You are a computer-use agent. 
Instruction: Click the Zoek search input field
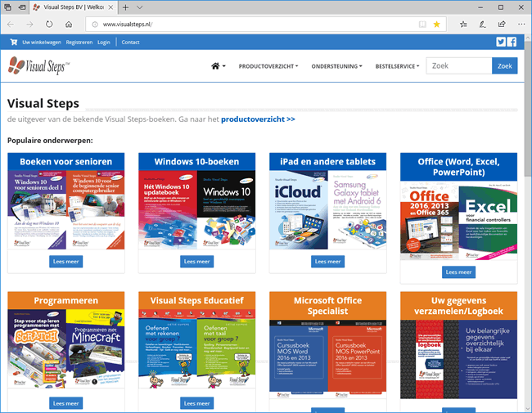click(458, 65)
